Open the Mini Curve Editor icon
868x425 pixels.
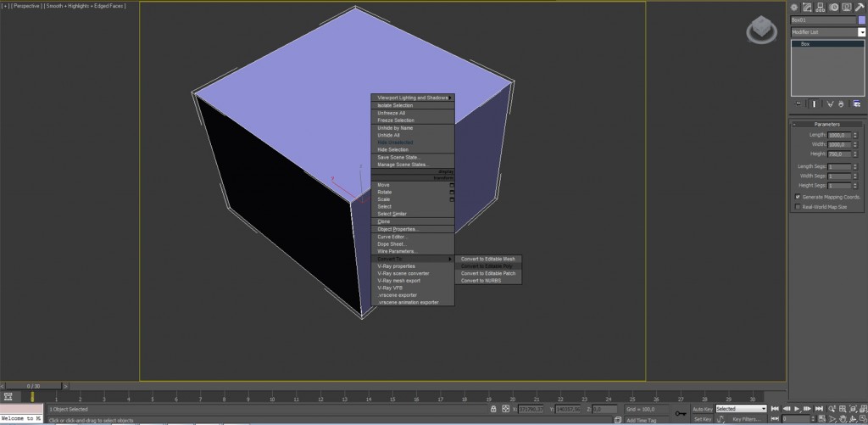coord(8,396)
